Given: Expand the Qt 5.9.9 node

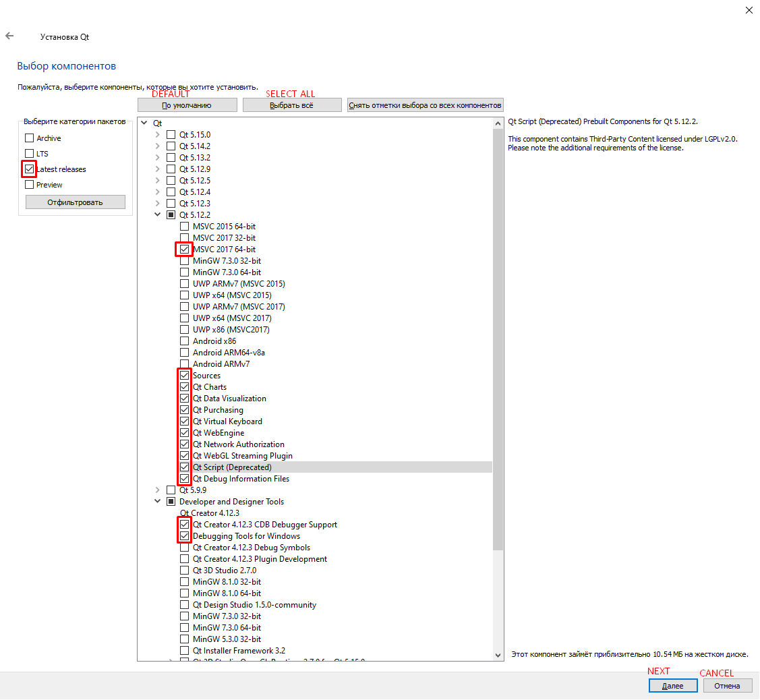Looking at the screenshot, I should coord(158,490).
